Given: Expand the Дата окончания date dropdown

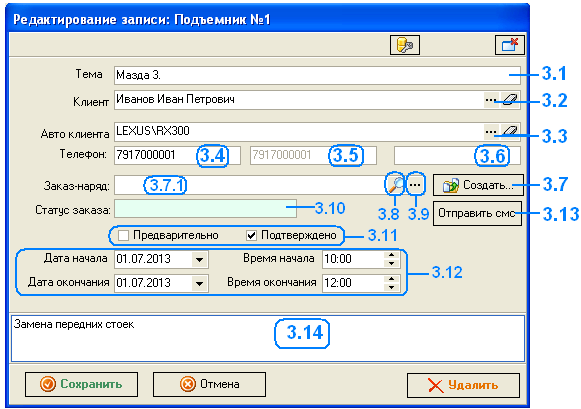Looking at the screenshot, I should click(x=199, y=283).
